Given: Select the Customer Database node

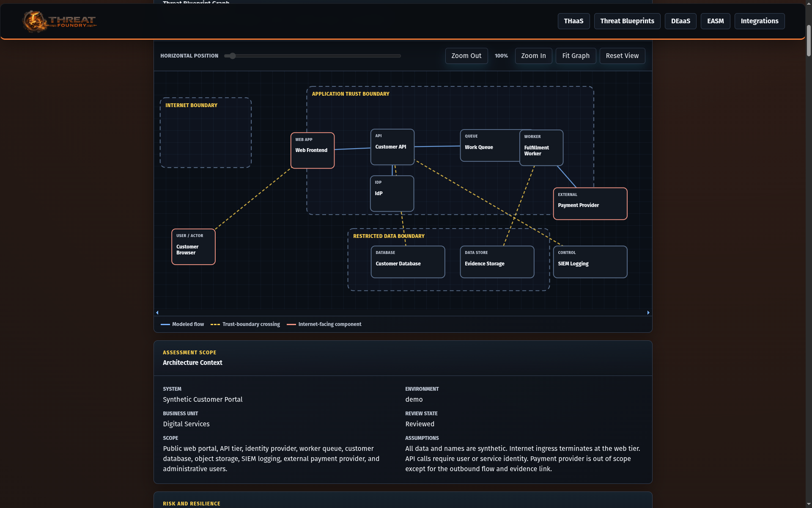Looking at the screenshot, I should [x=408, y=262].
